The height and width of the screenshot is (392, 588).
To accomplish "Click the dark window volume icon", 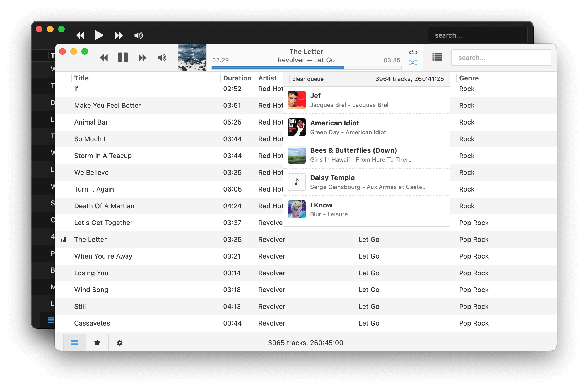I will pyautogui.click(x=139, y=35).
